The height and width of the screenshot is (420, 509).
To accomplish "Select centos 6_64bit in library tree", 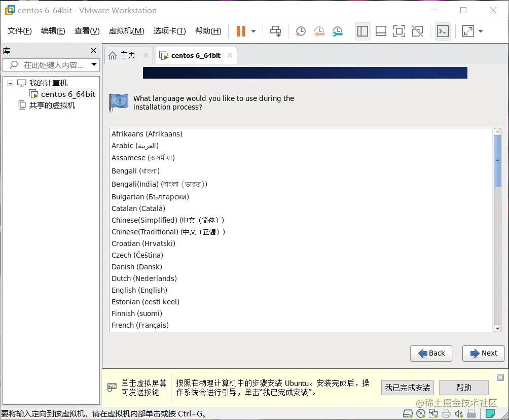I will 68,94.
